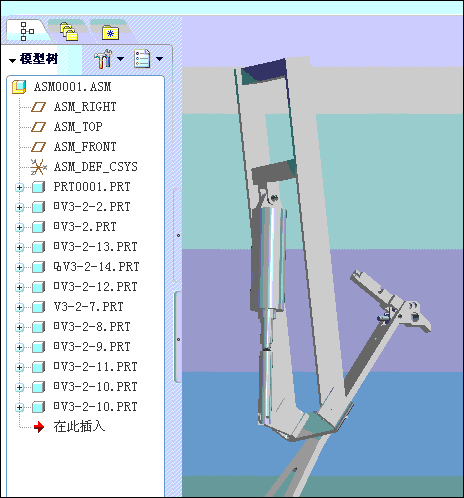Image resolution: width=464 pixels, height=498 pixels.
Task: Expand the PRT0001.PRT node
Action: [x=19, y=188]
